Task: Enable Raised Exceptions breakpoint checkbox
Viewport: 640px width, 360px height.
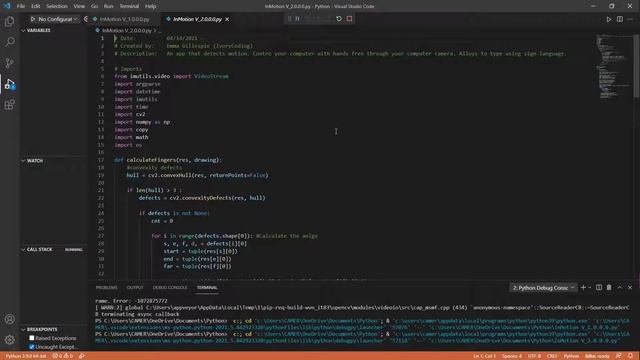Action: point(31,338)
